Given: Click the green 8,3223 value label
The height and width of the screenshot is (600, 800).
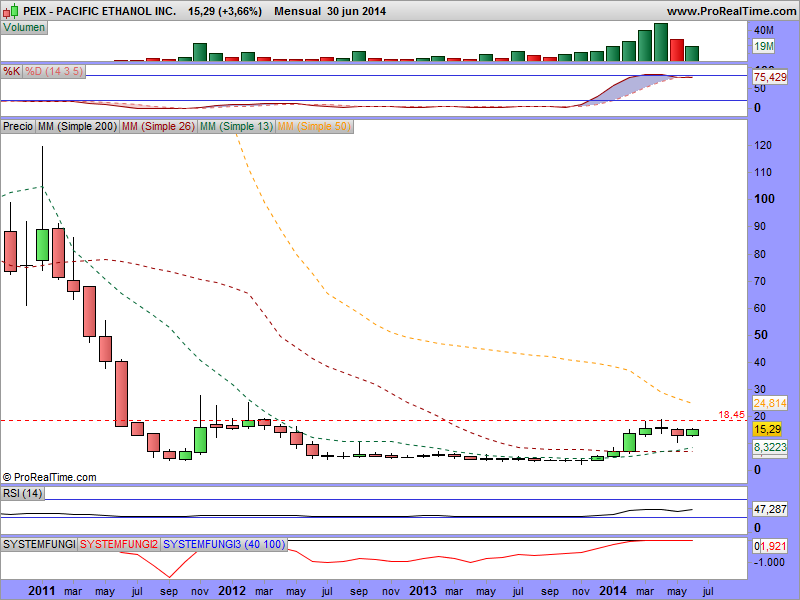Looking at the screenshot, I should 770,447.
